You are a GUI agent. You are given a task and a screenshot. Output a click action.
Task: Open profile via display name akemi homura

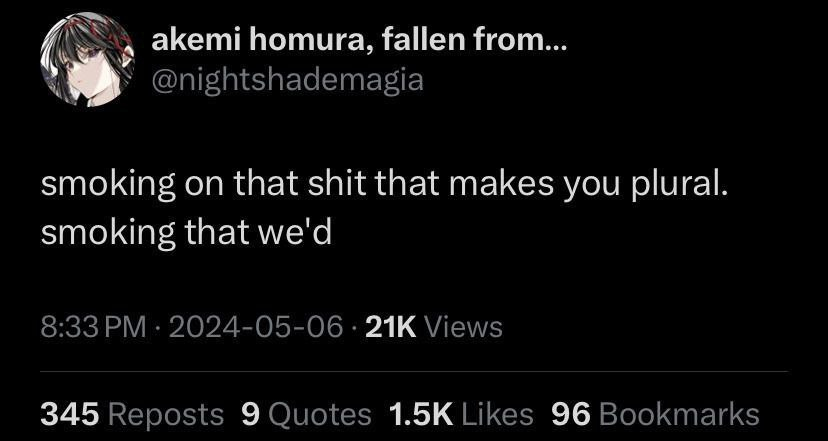click(x=359, y=41)
